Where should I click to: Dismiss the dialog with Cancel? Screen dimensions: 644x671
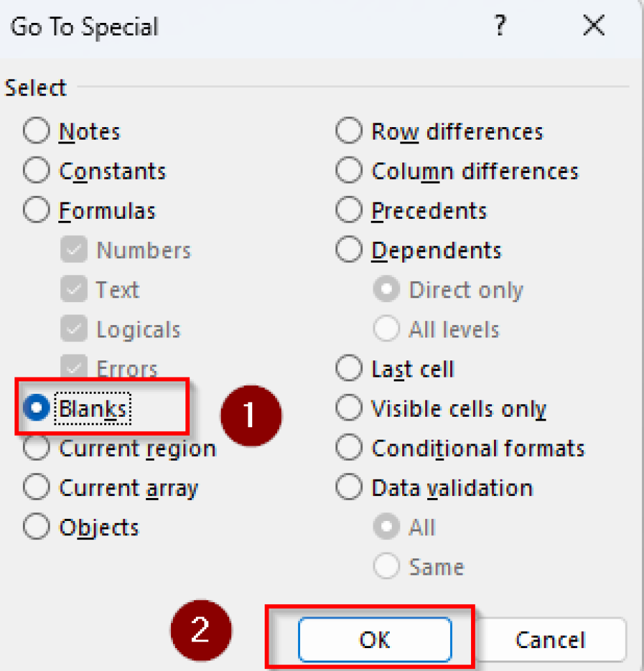click(x=550, y=640)
